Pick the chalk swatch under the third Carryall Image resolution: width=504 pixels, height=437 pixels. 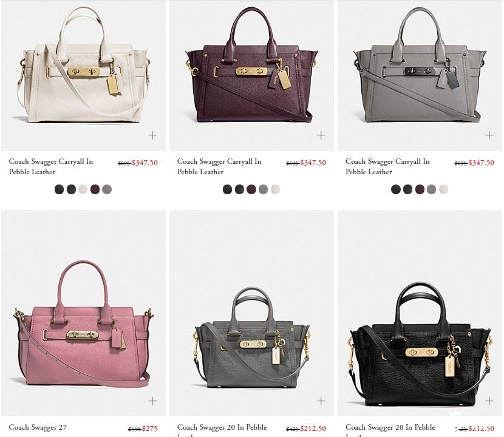(x=443, y=189)
